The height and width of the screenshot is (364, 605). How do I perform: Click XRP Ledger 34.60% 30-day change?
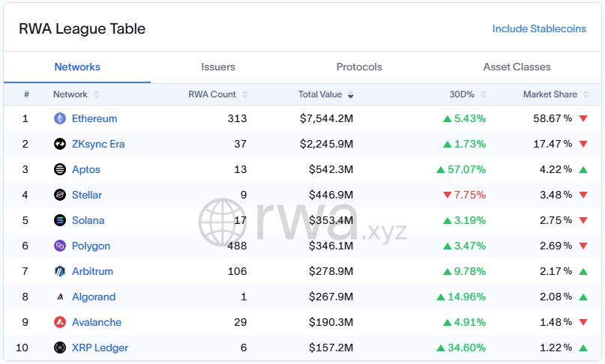pyautogui.click(x=461, y=348)
